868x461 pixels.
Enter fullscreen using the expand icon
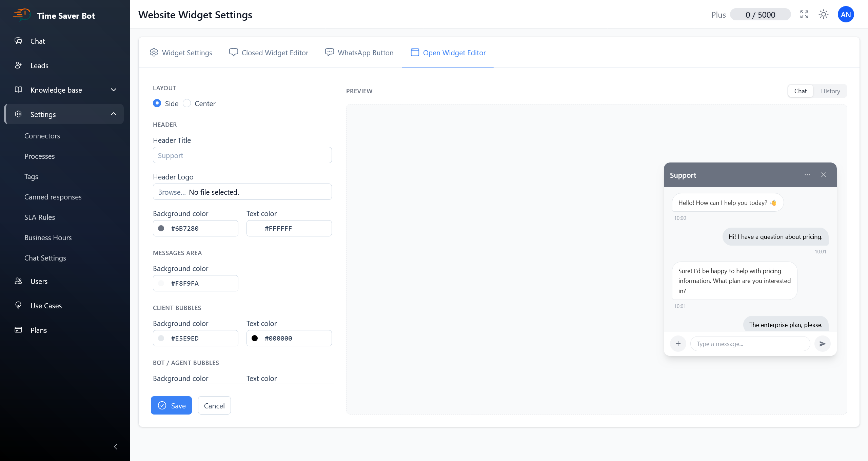(x=804, y=14)
